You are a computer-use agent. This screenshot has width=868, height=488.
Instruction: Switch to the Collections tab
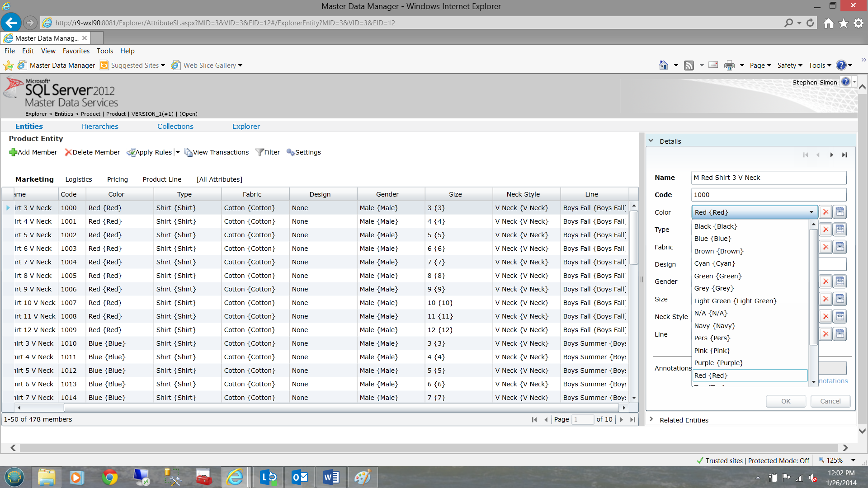[175, 126]
